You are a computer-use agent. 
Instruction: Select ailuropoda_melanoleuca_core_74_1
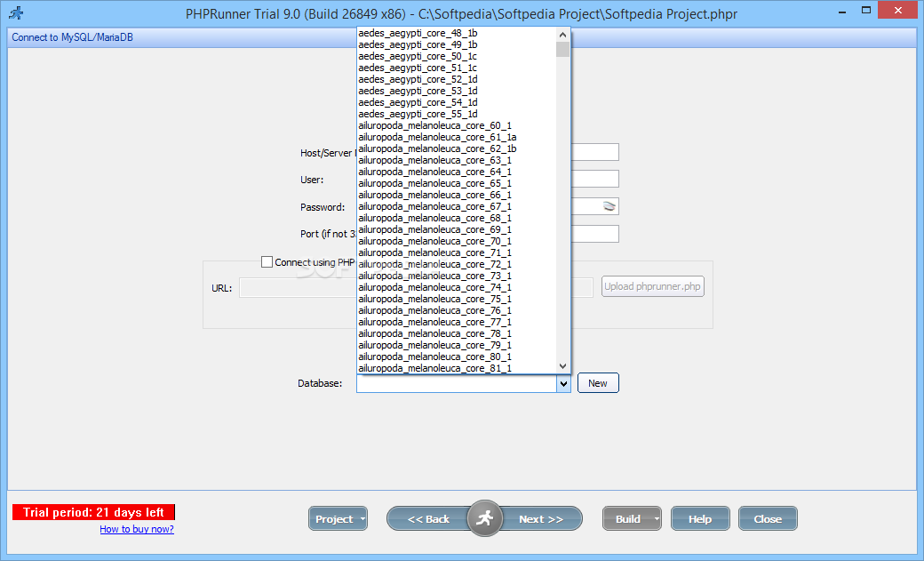tap(456, 287)
